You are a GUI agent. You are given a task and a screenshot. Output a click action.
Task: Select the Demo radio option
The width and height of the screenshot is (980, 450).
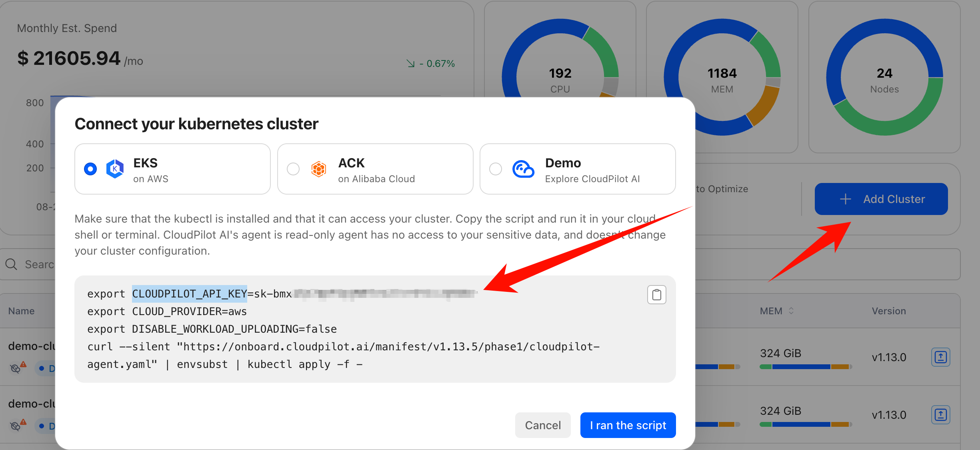click(x=496, y=169)
